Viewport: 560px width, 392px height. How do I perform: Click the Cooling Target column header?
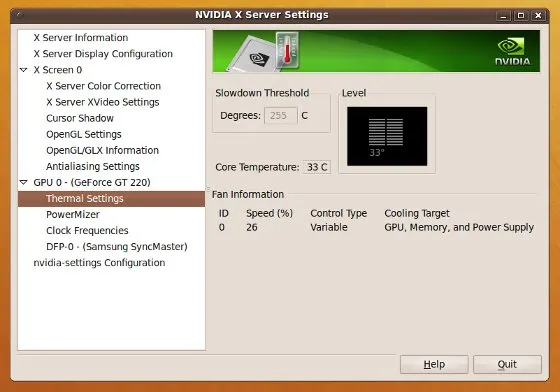pos(417,213)
